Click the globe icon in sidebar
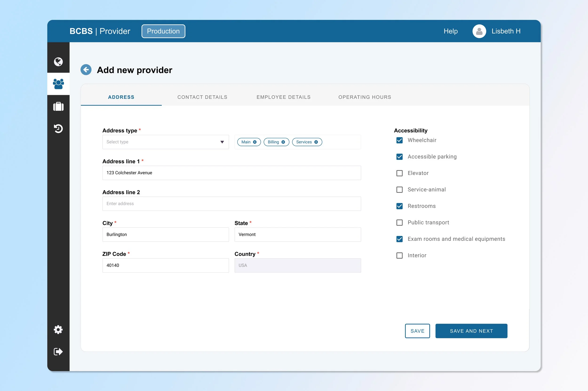The image size is (588, 391). point(58,62)
